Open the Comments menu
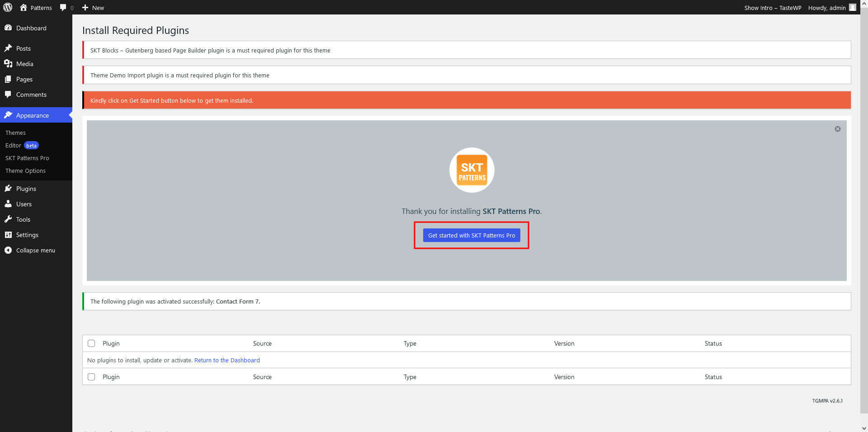Image resolution: width=868 pixels, height=432 pixels. (x=36, y=95)
